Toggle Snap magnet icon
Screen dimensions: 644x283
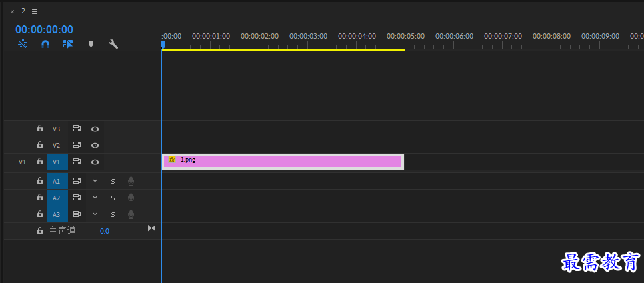[45, 45]
